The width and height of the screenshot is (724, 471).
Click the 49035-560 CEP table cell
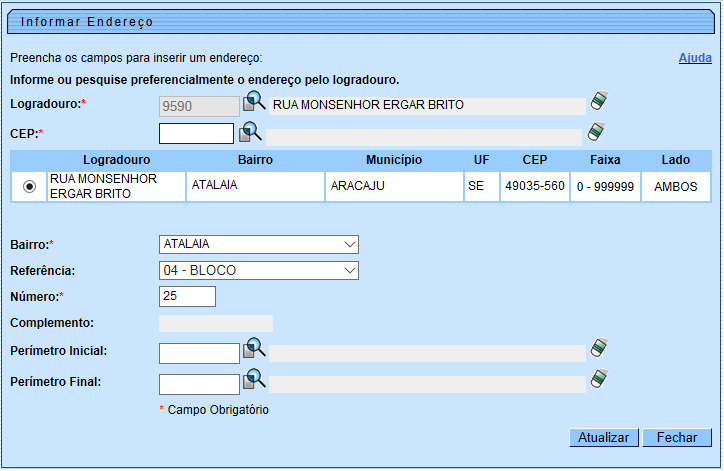point(534,186)
